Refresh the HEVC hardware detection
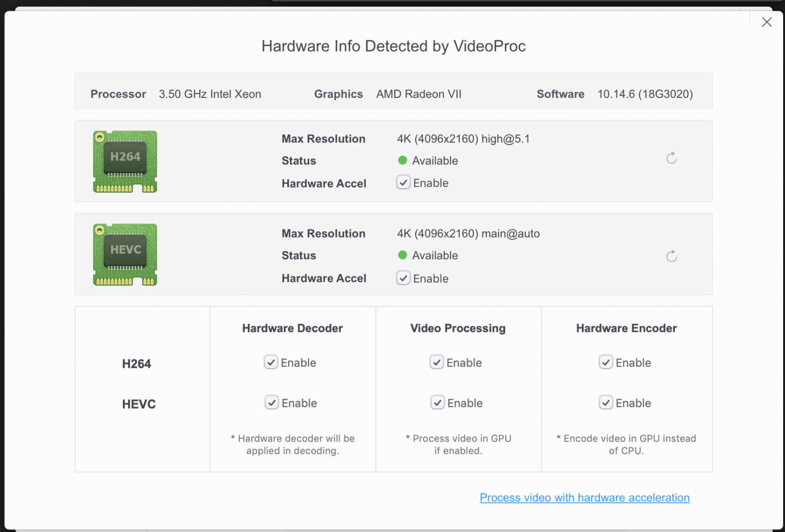785x532 pixels. tap(671, 256)
